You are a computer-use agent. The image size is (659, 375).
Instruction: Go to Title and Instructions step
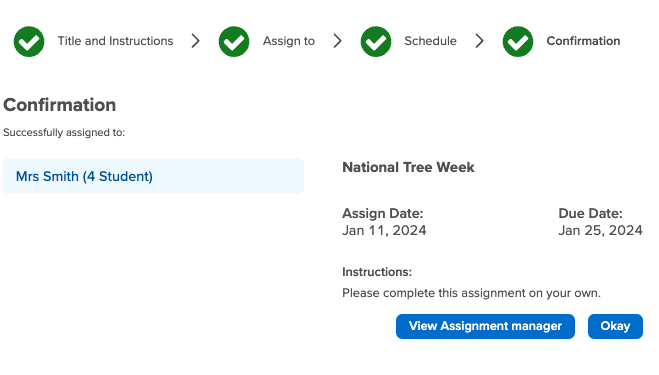115,41
